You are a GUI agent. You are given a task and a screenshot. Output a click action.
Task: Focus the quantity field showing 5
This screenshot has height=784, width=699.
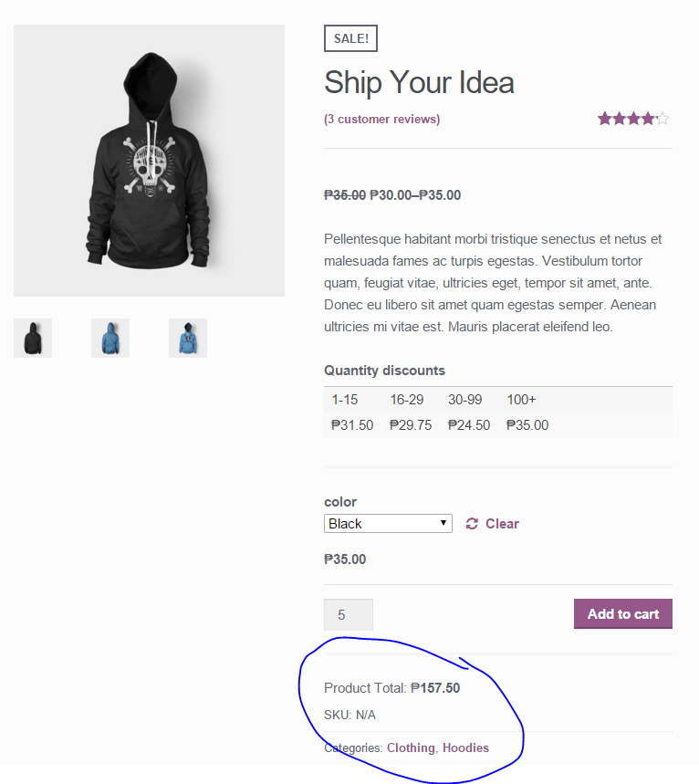coord(348,615)
